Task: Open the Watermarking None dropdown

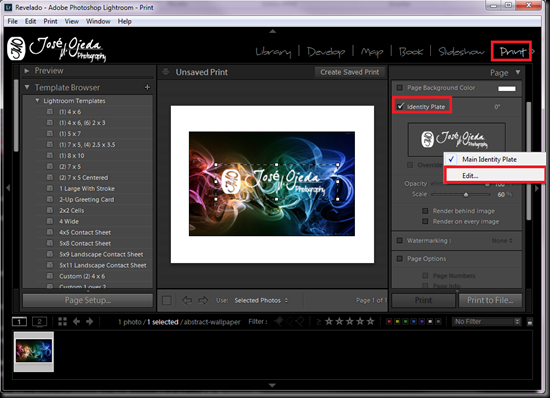Action: click(x=502, y=241)
